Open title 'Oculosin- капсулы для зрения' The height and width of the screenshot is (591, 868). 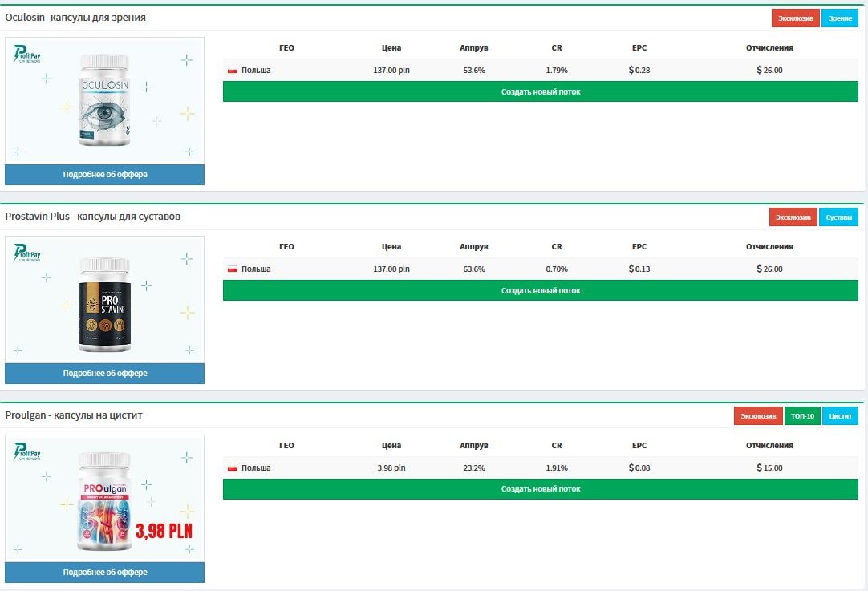coord(75,18)
